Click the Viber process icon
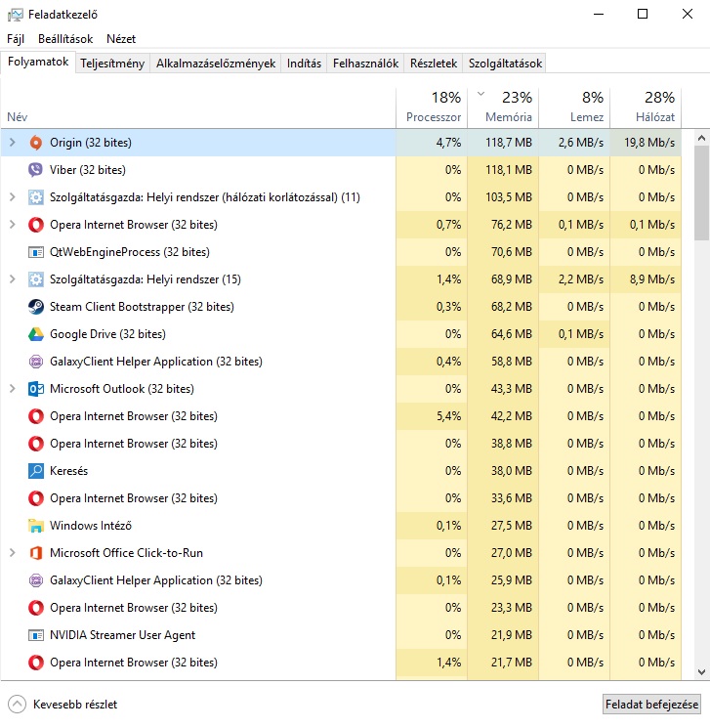 [x=36, y=170]
